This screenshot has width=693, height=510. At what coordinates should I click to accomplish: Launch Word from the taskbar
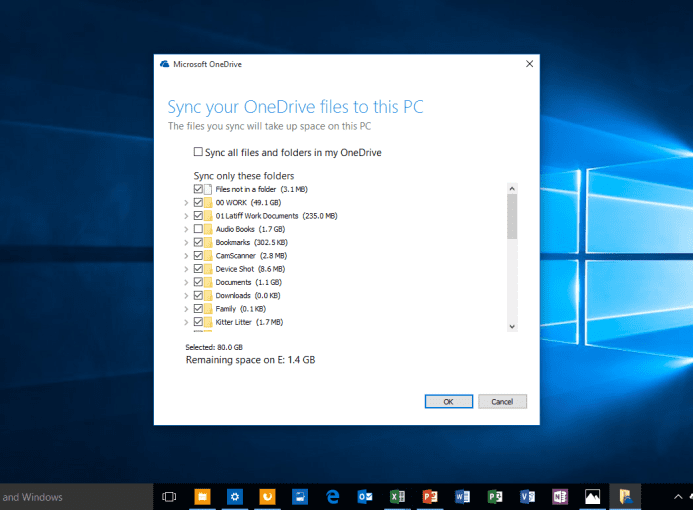coord(461,496)
